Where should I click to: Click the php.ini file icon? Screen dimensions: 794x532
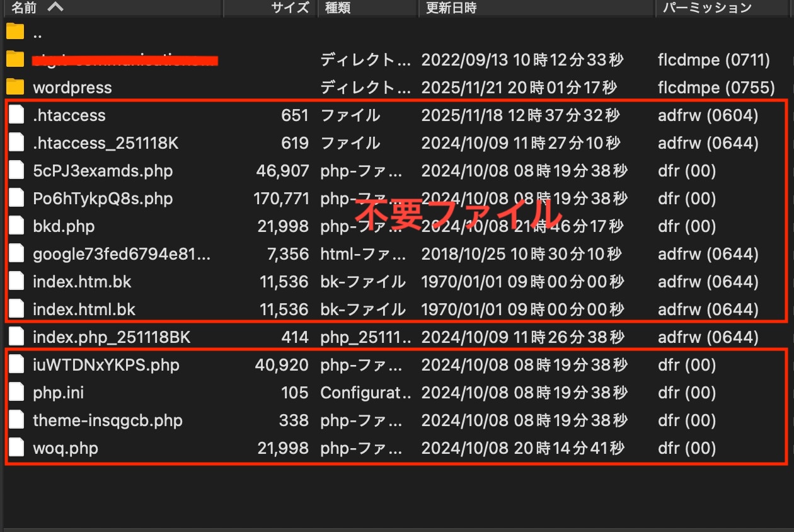[x=16, y=393]
